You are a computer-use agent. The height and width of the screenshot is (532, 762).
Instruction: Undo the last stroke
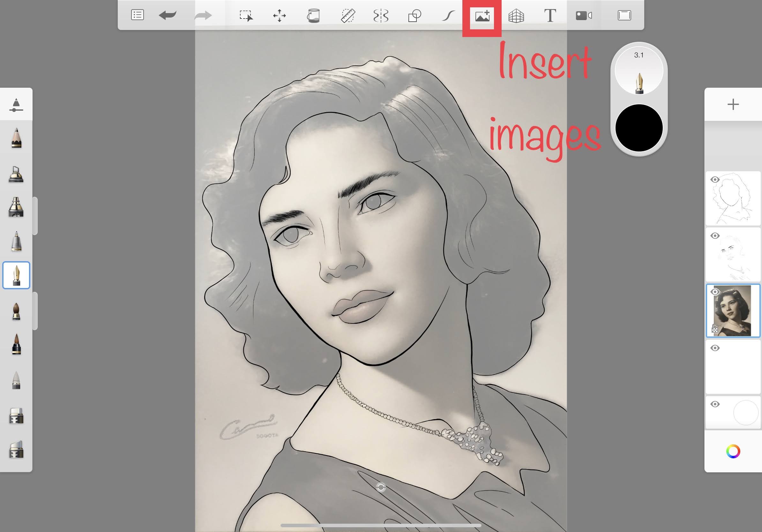[168, 15]
